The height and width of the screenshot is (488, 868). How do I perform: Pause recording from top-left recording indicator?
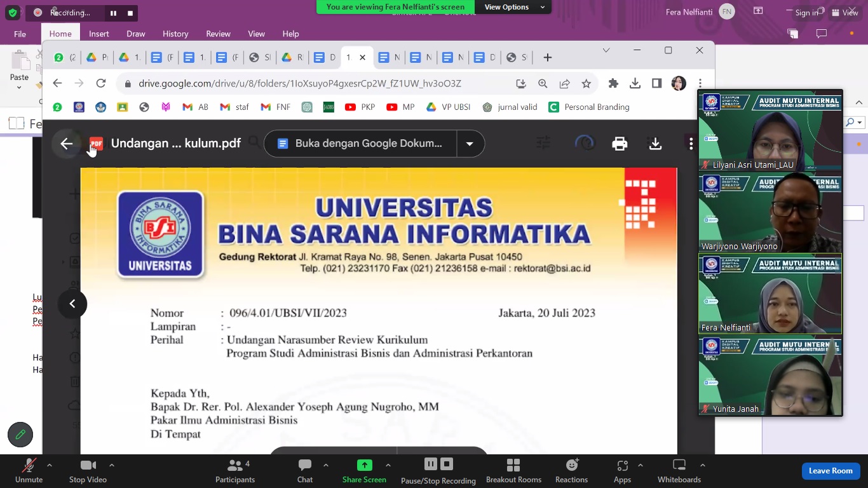(113, 13)
